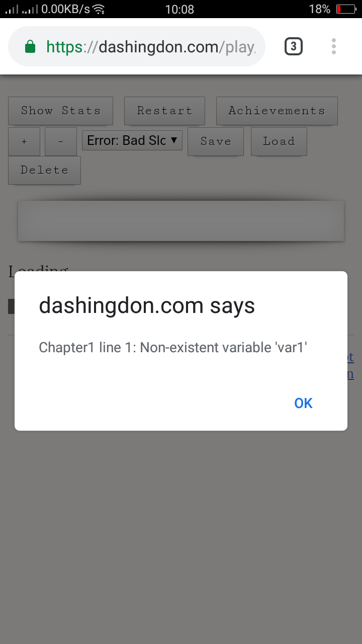Open the Chrome three-dot overflow menu

click(x=334, y=46)
